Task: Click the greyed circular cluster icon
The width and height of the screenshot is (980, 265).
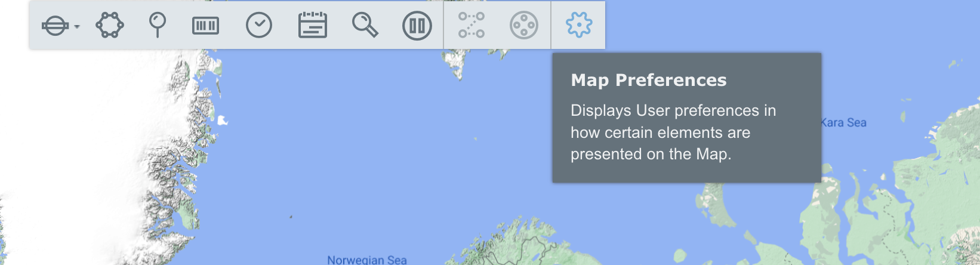Action: tap(523, 26)
